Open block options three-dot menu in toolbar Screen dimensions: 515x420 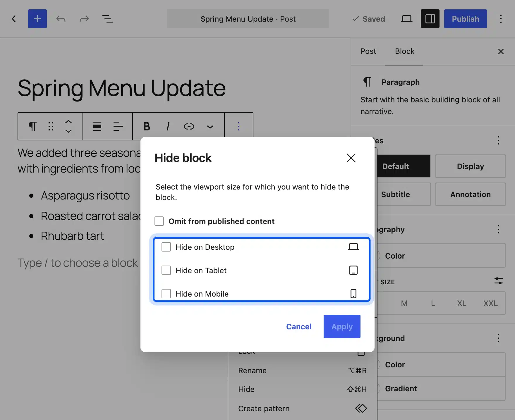tap(239, 126)
